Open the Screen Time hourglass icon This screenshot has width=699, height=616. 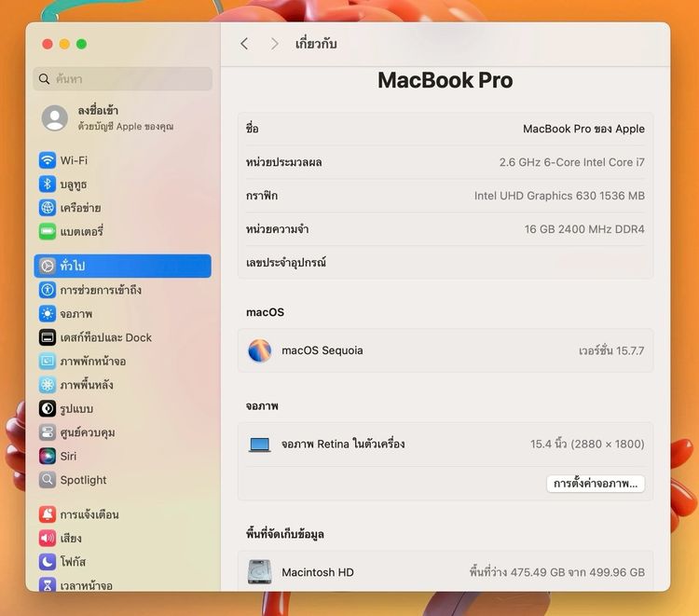(48, 584)
